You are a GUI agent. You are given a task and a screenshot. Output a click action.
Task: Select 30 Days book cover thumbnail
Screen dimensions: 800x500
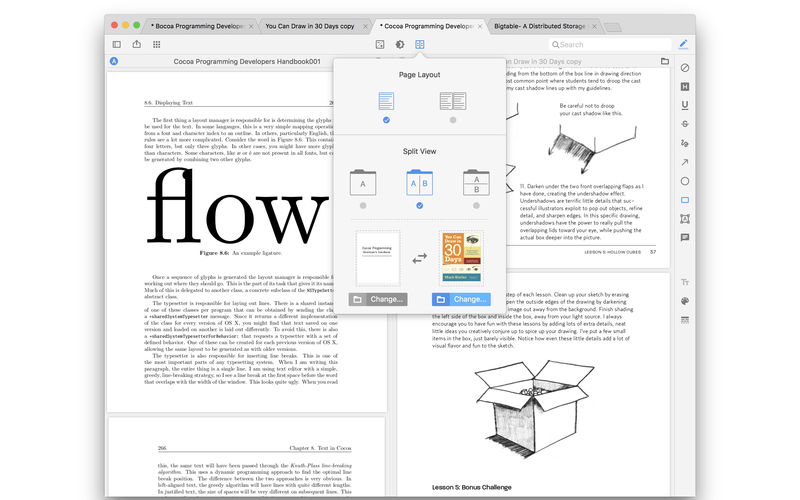462,258
